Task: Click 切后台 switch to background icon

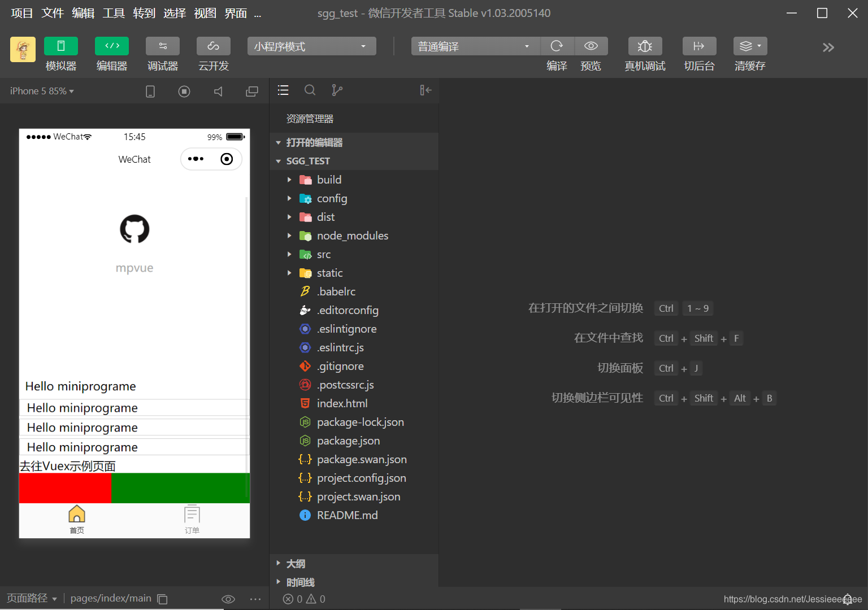Action: (700, 46)
